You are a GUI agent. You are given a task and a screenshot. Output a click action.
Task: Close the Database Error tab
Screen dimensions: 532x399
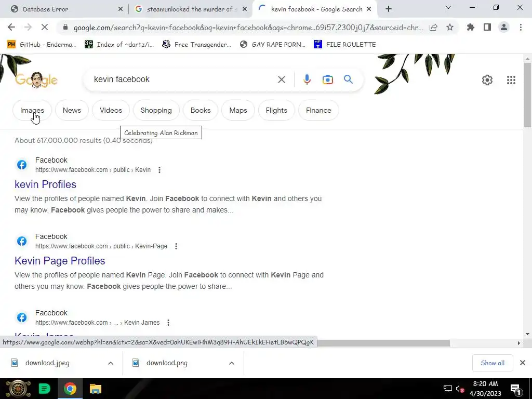[x=121, y=9]
